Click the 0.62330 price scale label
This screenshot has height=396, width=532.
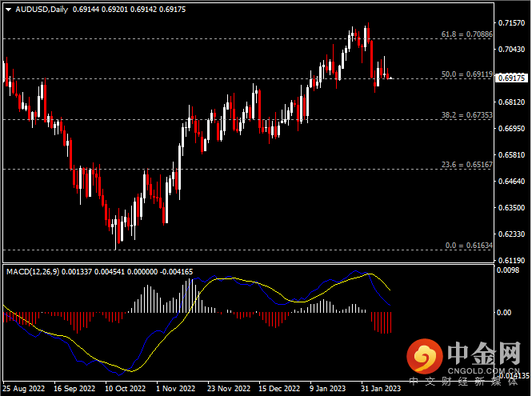[x=511, y=234]
